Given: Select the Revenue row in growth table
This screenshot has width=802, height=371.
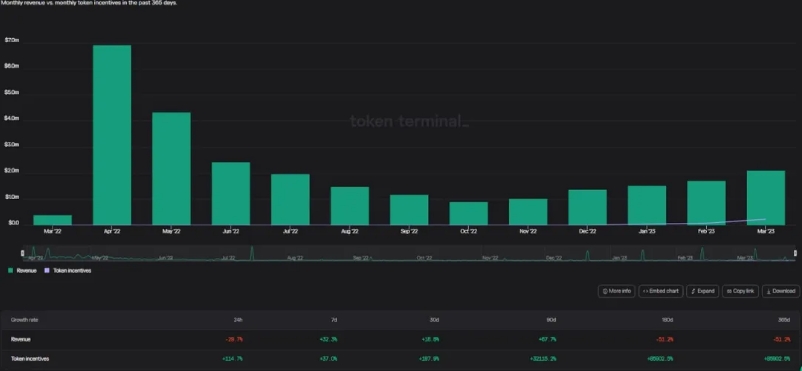Looking at the screenshot, I should [401, 339].
